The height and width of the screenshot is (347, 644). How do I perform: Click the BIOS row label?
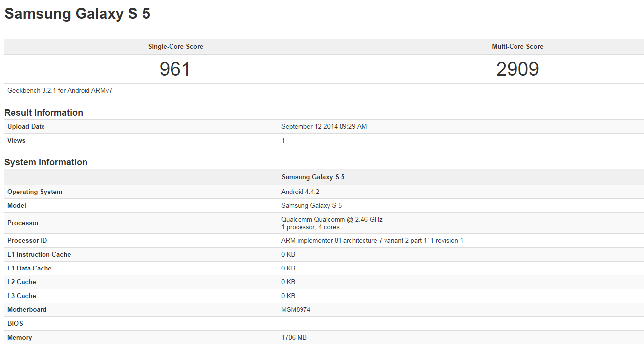tap(15, 324)
